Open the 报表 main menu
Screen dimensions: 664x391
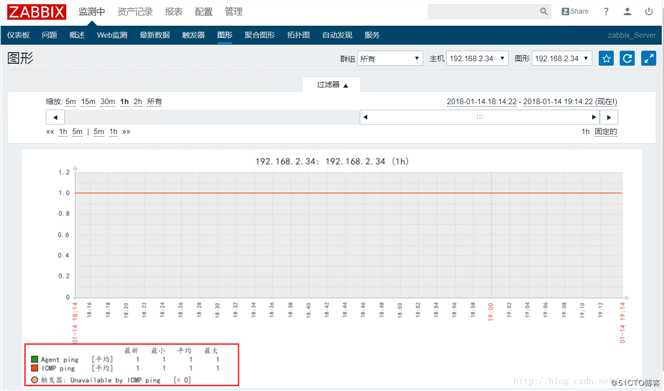174,12
